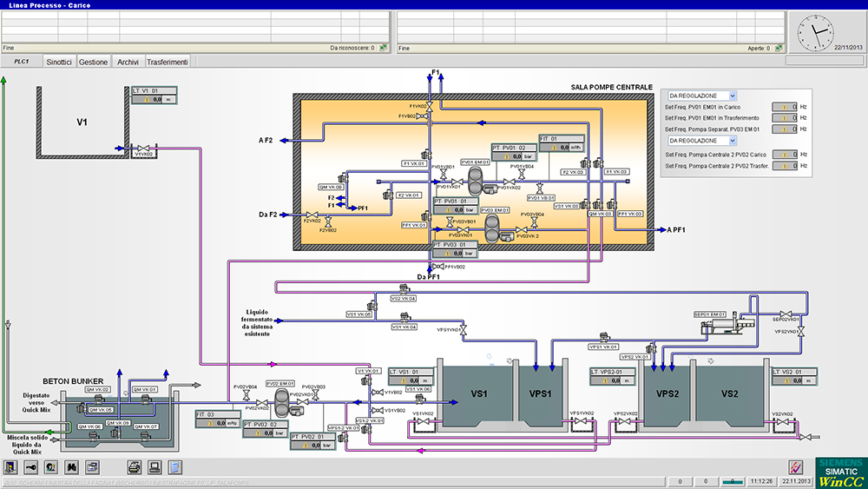Open the Gestione menu
Viewport: 868px width, 489px height.
pyautogui.click(x=93, y=62)
